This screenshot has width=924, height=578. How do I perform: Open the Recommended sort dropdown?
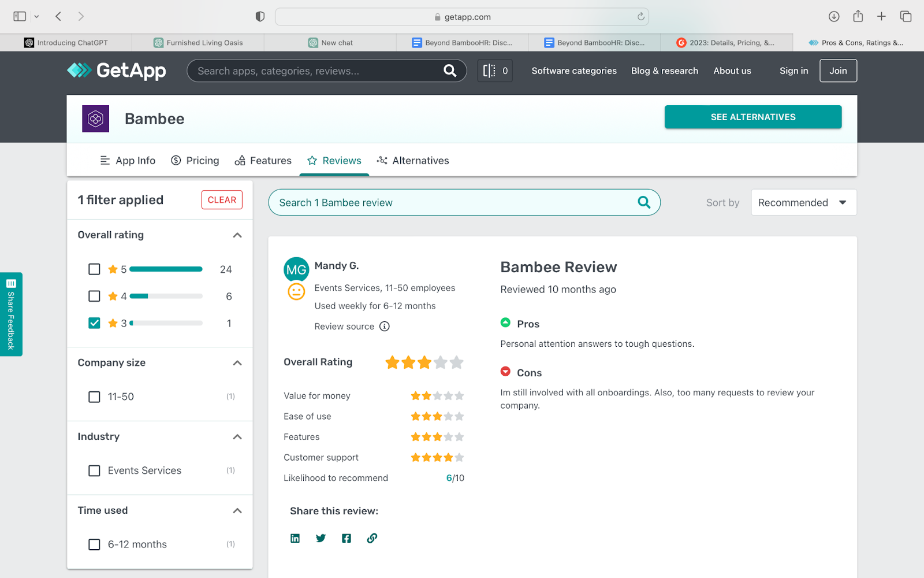[803, 202]
